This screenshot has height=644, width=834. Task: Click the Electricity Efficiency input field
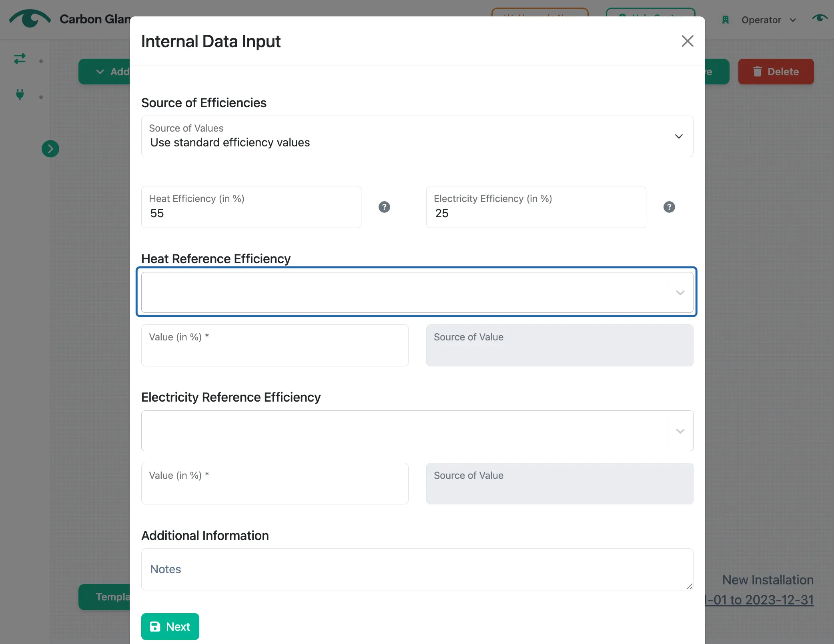tap(536, 207)
